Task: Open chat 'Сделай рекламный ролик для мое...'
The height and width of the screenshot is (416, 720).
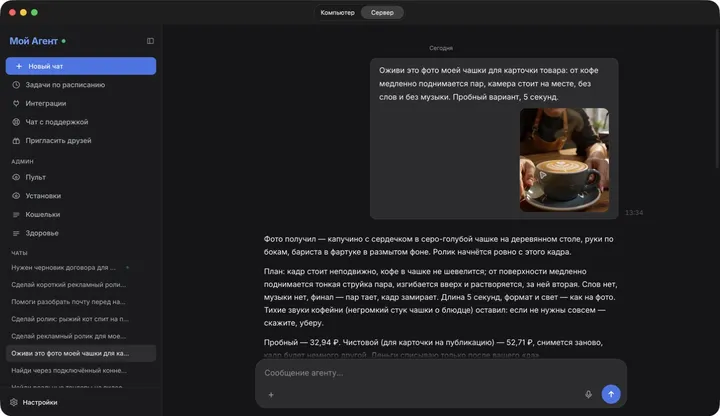Action: [x=81, y=336]
